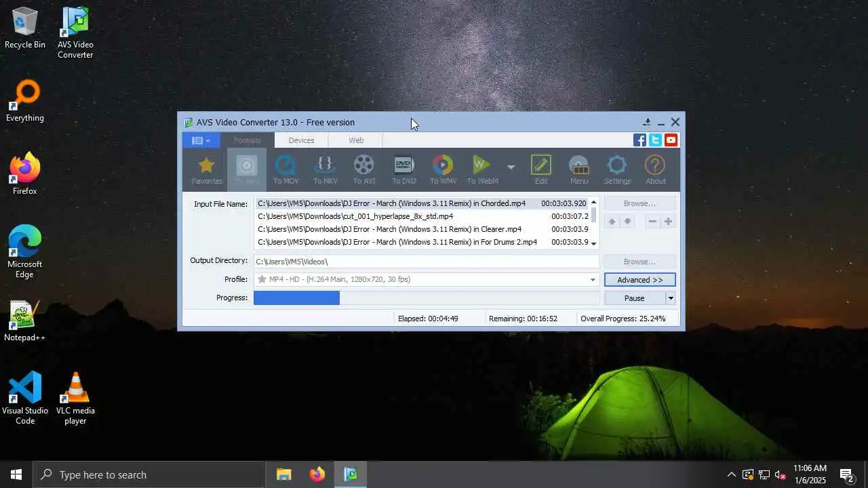The height and width of the screenshot is (488, 868).
Task: Click the conversion progress bar
Action: pyautogui.click(x=427, y=298)
